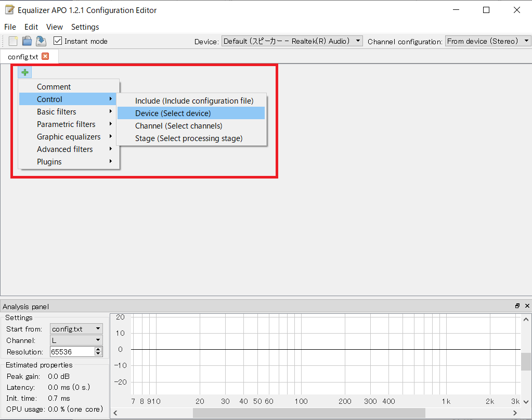This screenshot has width=532, height=420.
Task: Click the Init. time value 0.7 ms
Action: tap(59, 398)
